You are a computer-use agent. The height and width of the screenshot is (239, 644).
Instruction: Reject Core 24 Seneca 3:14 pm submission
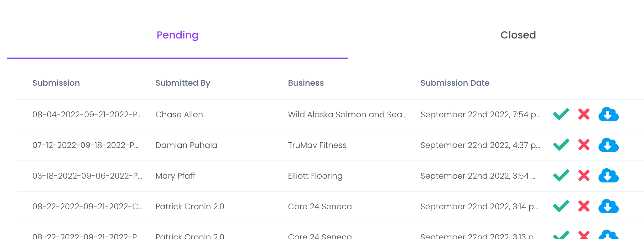584,206
